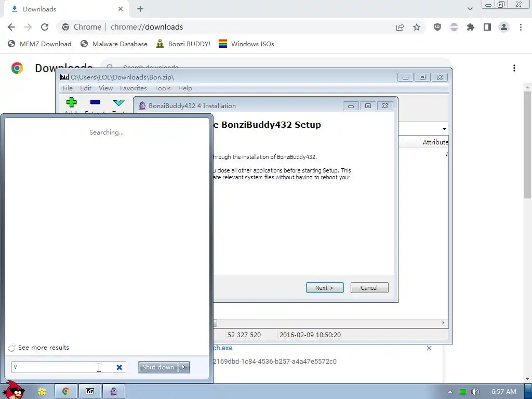Click the 7z icon in the 7-Zip title bar
This screenshot has width=532, height=399.
click(64, 77)
